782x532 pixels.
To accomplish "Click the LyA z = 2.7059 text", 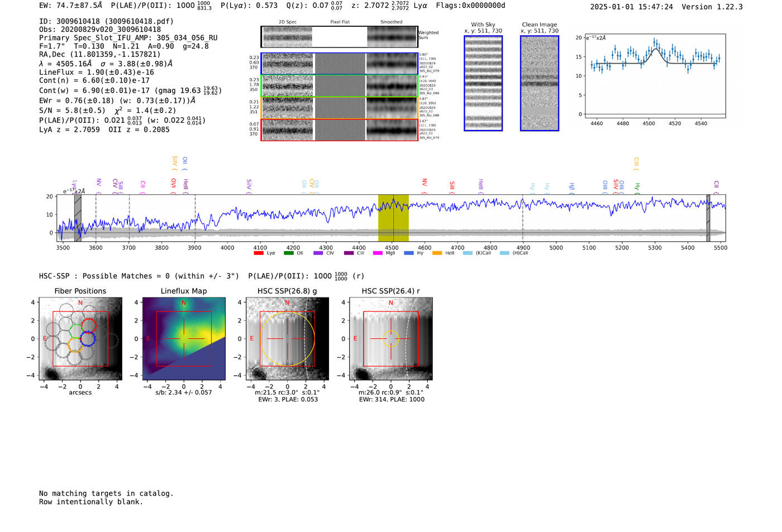I will pyautogui.click(x=70, y=130).
